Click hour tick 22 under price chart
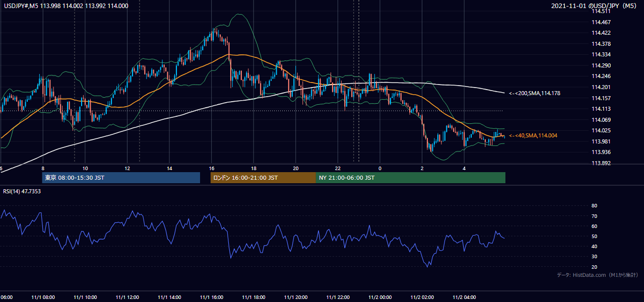This screenshot has height=302, width=644. [338, 169]
